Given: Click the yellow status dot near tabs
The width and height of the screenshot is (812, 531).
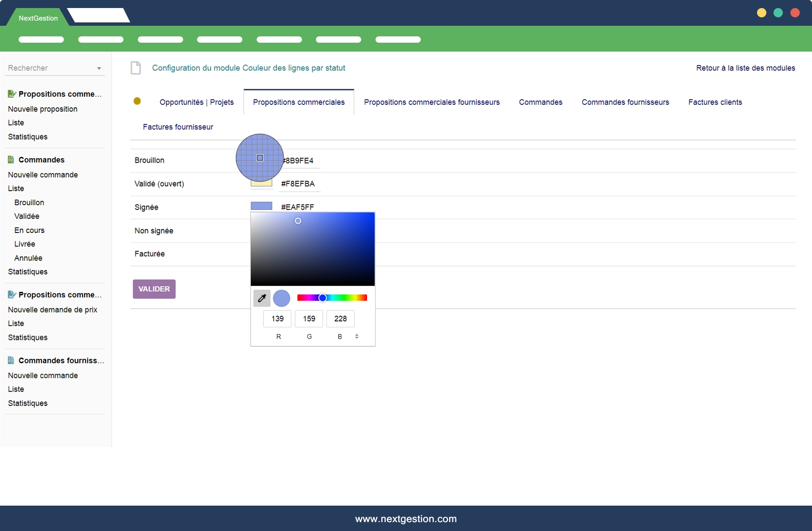Looking at the screenshot, I should click(x=137, y=101).
